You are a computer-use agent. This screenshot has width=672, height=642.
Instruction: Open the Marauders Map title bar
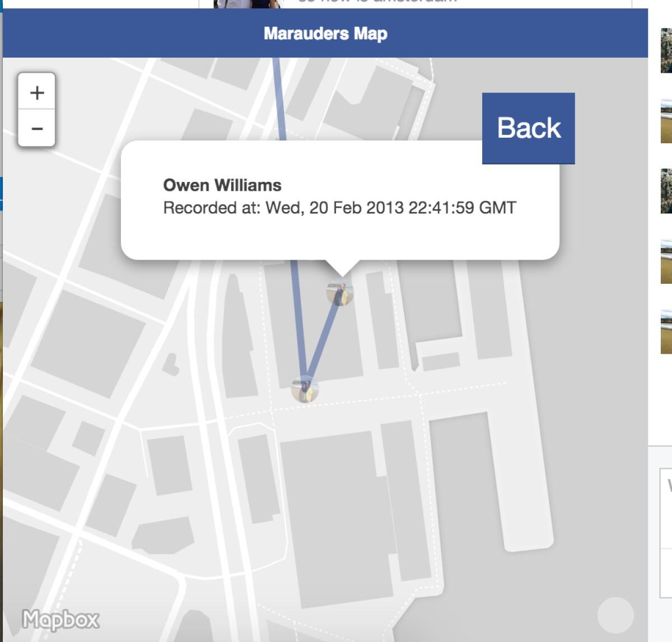(x=325, y=33)
